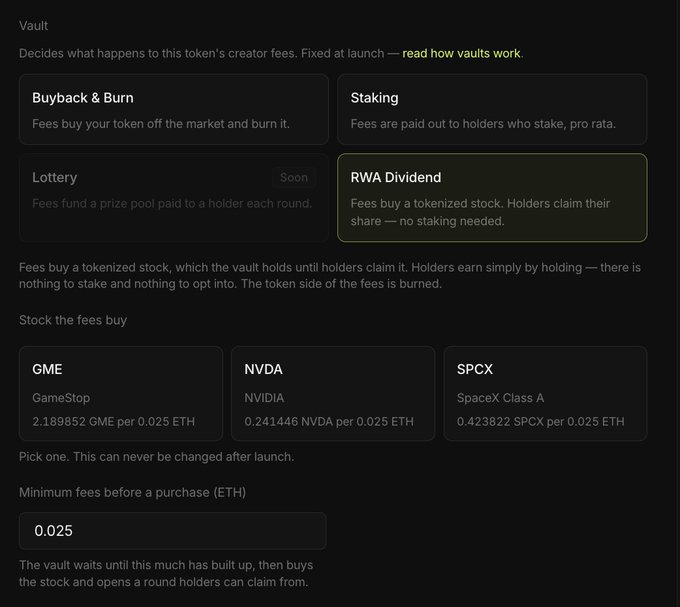Click 'Fees buy your token off the market' description
680x607 pixels.
click(161, 124)
